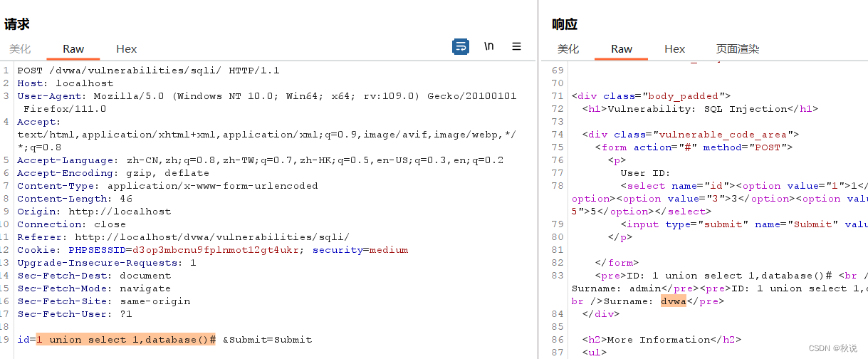Viewport: 868px width, 359px height.
Task: Click Origin: http://localhost header
Action: pyautogui.click(x=94, y=212)
